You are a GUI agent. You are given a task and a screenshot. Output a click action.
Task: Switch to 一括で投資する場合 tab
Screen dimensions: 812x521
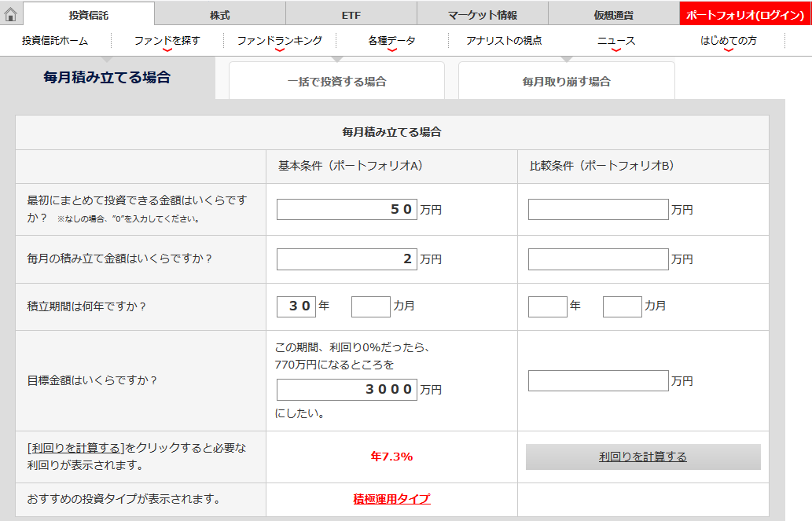click(336, 81)
